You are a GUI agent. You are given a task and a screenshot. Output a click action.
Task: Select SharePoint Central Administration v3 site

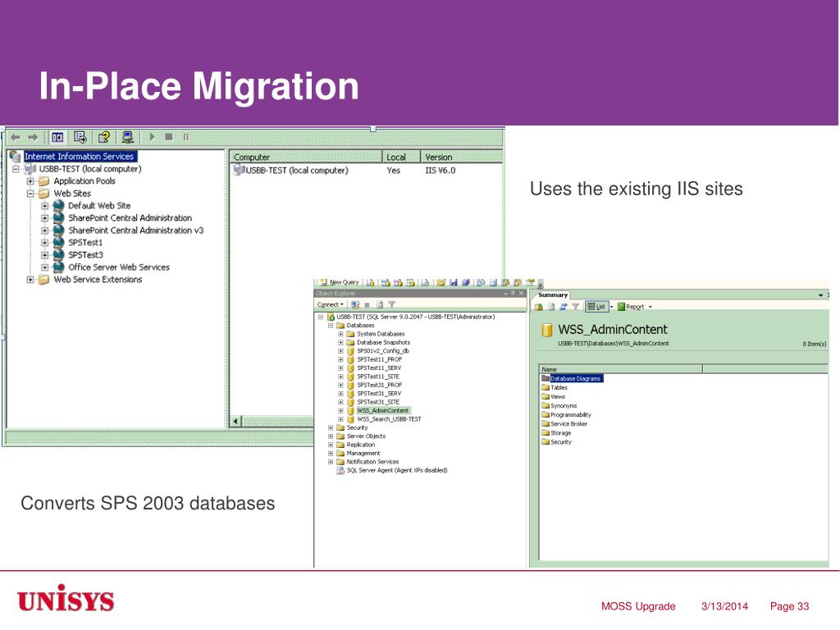pyautogui.click(x=136, y=231)
